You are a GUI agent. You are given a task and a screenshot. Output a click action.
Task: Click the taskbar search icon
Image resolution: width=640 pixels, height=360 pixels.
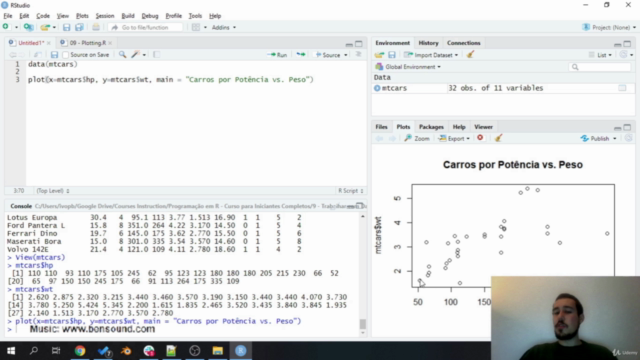coord(33,351)
